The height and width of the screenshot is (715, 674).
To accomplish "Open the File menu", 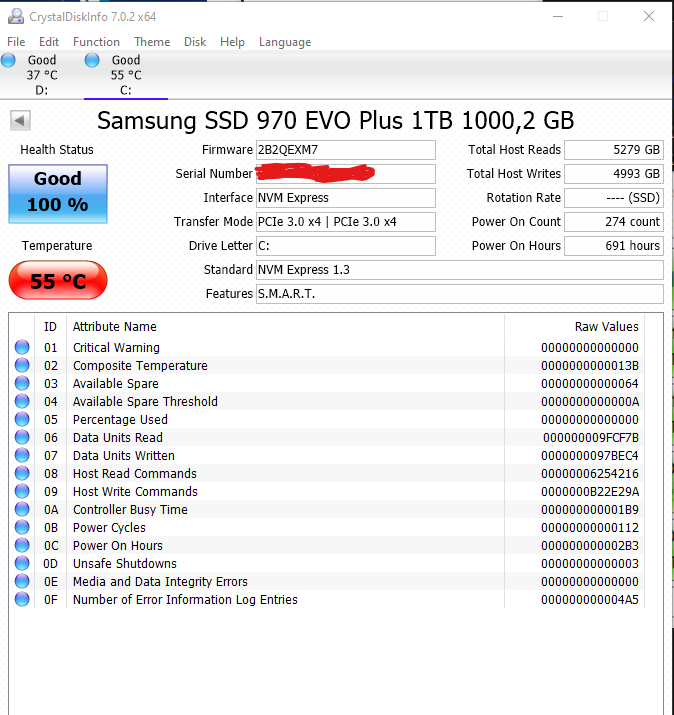I will point(16,42).
